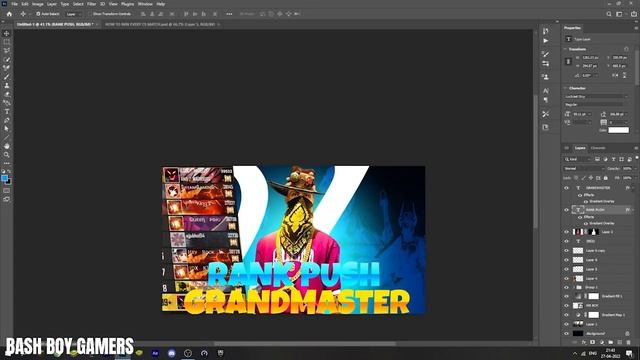
Task: Open the font family dropdown in Properties
Action: click(597, 97)
